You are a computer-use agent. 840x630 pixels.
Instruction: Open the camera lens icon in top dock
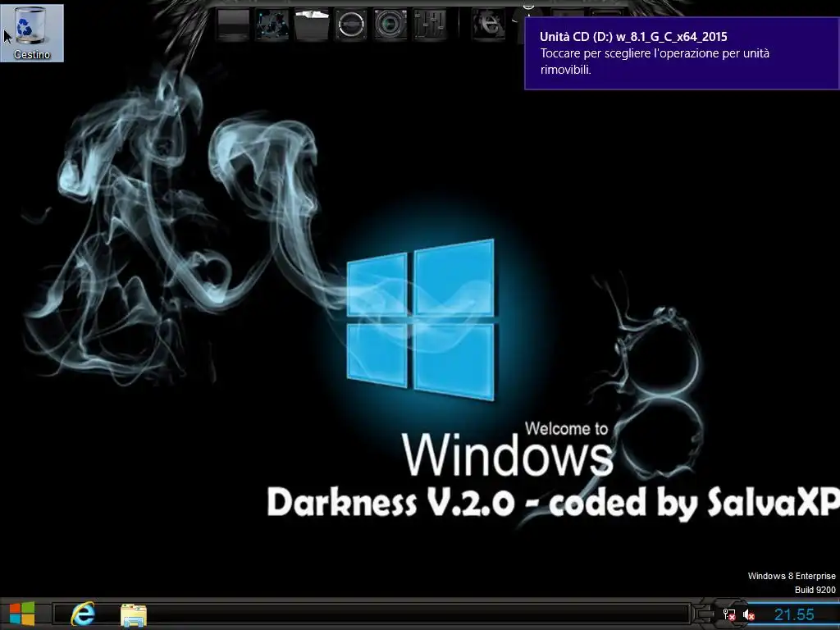click(x=390, y=24)
